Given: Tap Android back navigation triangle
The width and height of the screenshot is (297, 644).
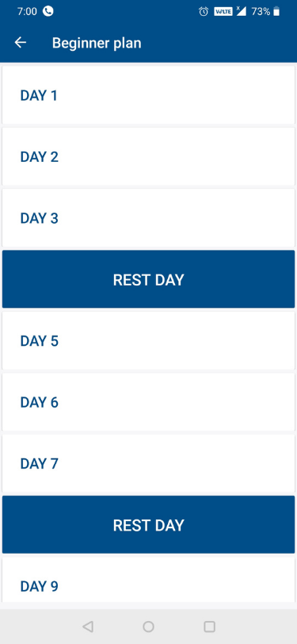Looking at the screenshot, I should [x=87, y=627].
